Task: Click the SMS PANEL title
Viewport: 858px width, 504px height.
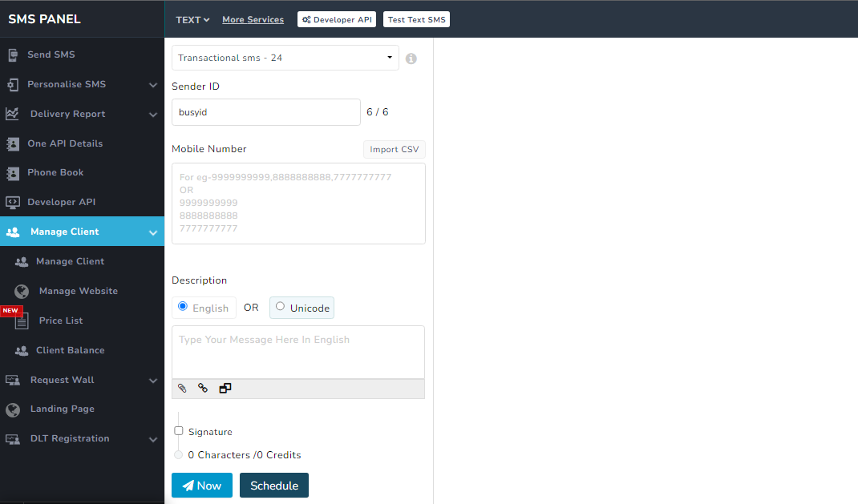Action: (x=44, y=19)
